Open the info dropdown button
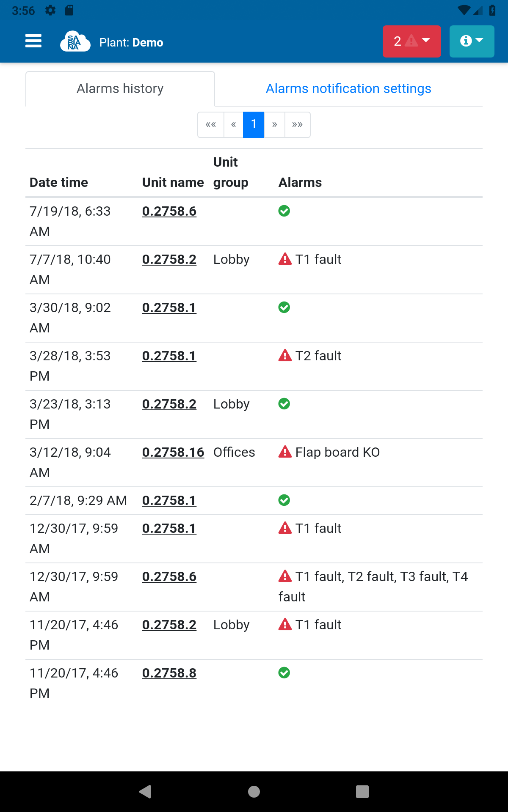Screen dimensions: 508x812 point(472,41)
